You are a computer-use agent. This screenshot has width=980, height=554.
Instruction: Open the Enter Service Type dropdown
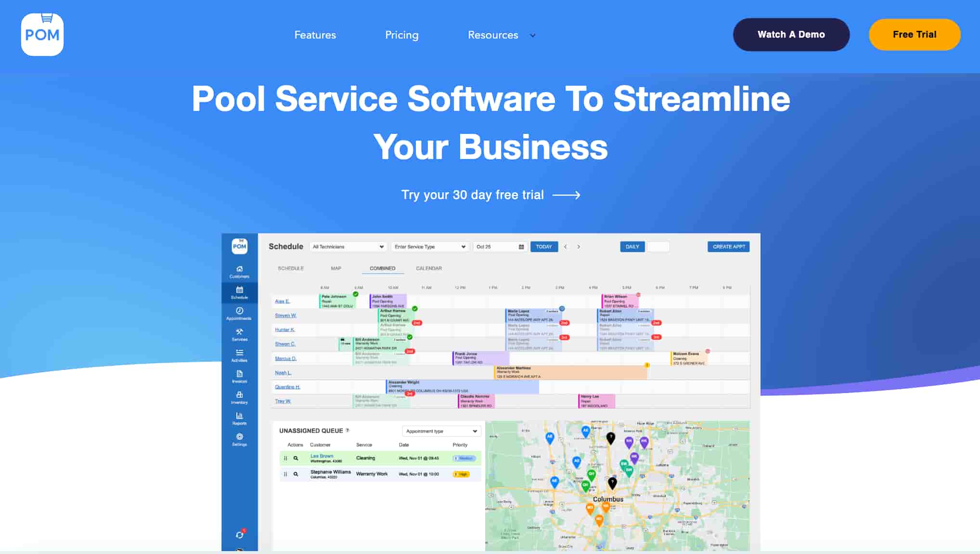pyautogui.click(x=429, y=247)
